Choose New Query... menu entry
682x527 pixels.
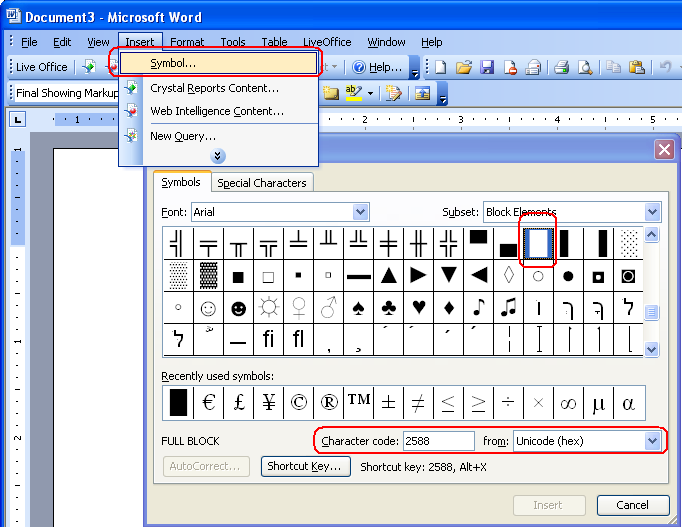point(218,136)
